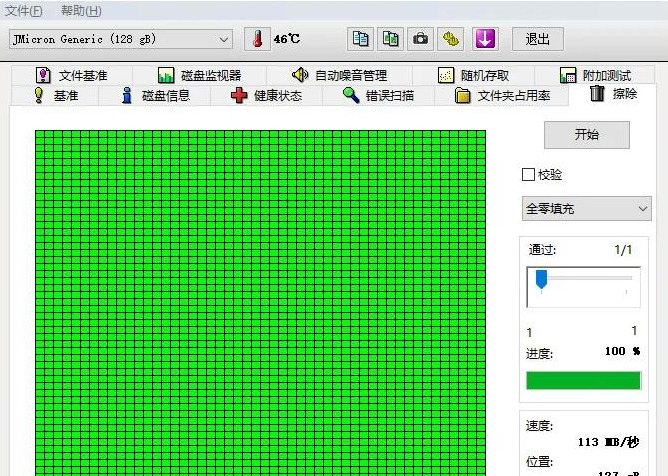Click the 退出 exit button

click(538, 39)
